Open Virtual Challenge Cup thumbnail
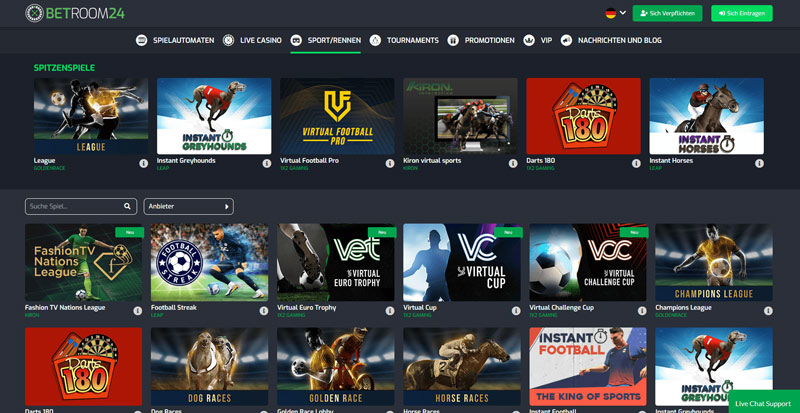The width and height of the screenshot is (800, 413). 588,262
